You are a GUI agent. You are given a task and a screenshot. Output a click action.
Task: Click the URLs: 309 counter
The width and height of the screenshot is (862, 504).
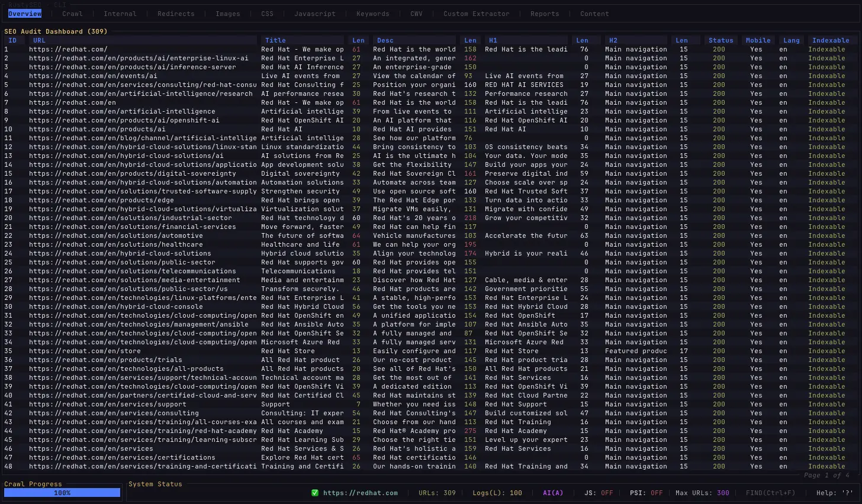tap(437, 493)
